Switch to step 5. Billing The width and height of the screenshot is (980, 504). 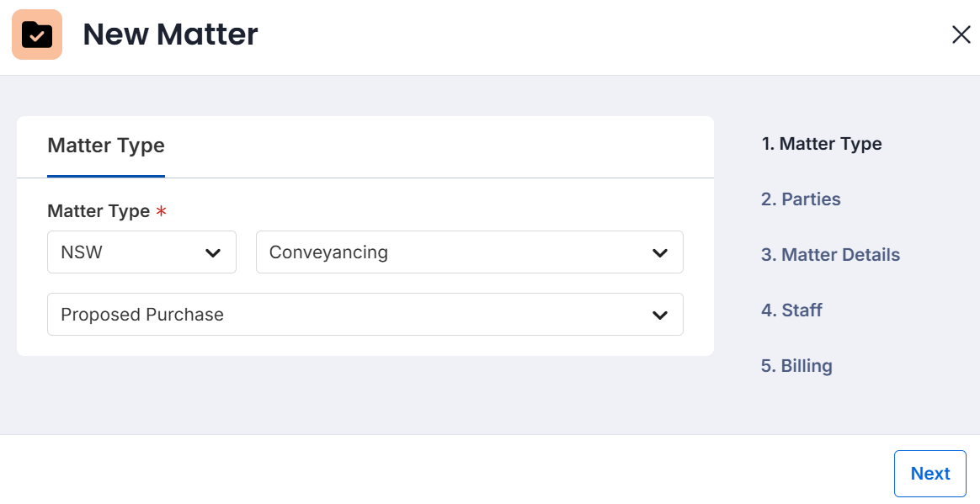tap(796, 366)
